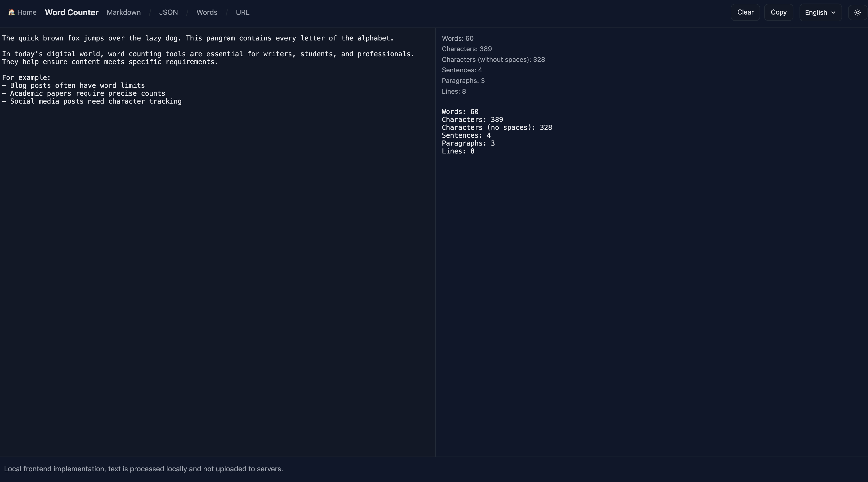Open the URL tool link
Image resolution: width=868 pixels, height=482 pixels.
point(242,12)
